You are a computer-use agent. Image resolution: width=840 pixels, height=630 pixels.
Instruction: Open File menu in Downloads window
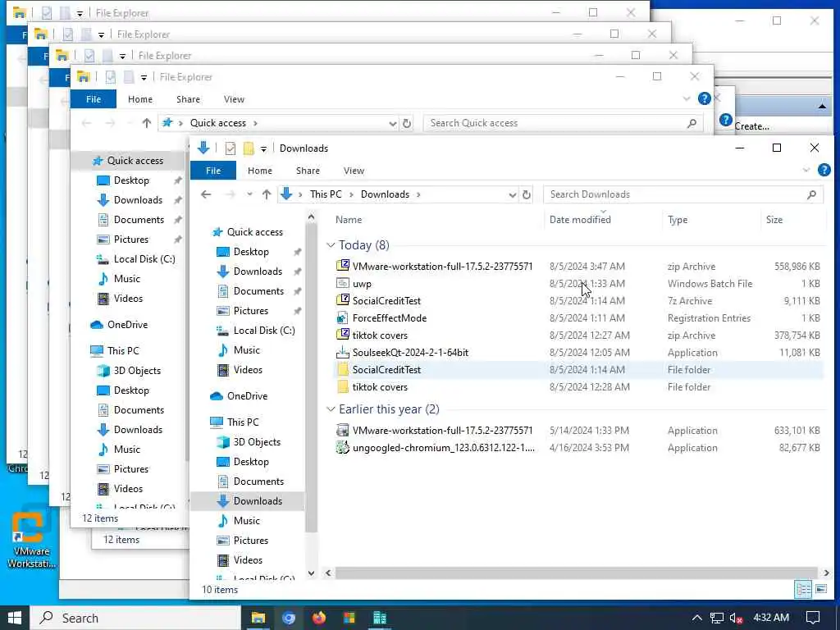click(x=213, y=171)
